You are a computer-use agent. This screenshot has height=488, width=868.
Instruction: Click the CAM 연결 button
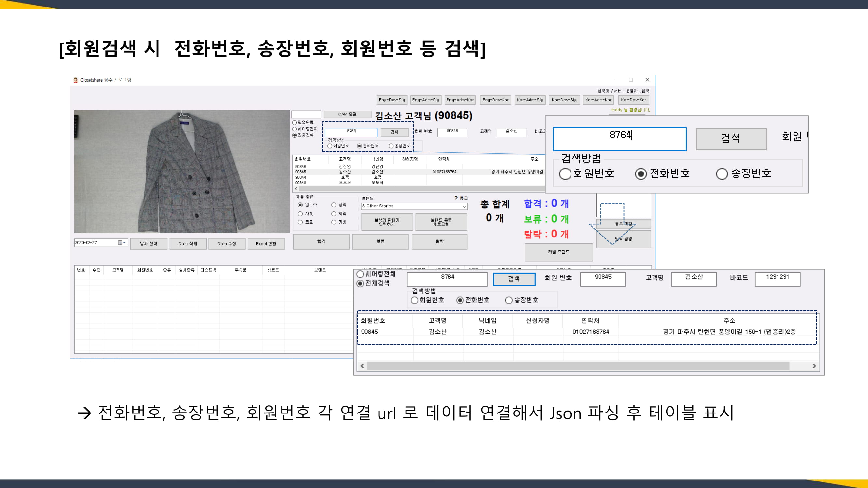coord(347,114)
